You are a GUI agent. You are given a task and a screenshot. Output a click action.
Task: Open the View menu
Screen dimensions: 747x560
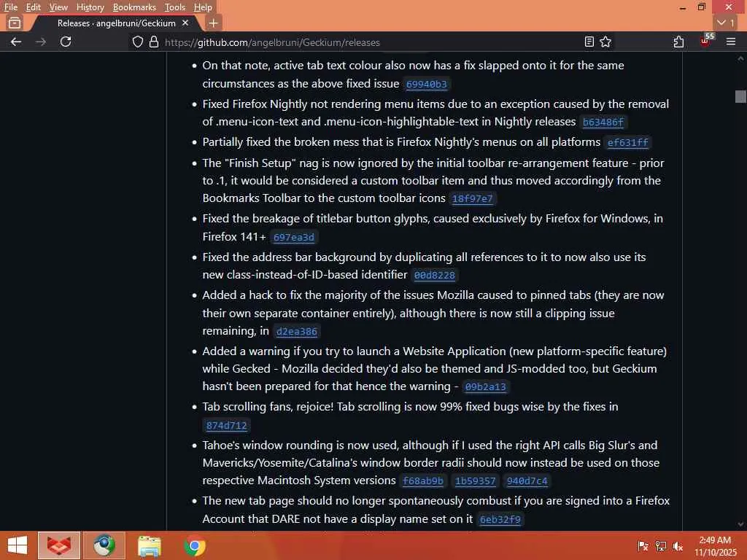[x=58, y=7]
